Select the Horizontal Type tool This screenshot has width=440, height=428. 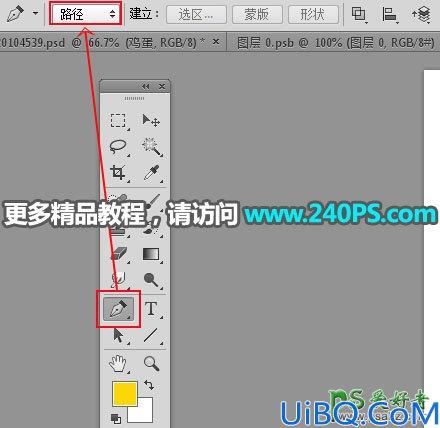click(x=151, y=309)
